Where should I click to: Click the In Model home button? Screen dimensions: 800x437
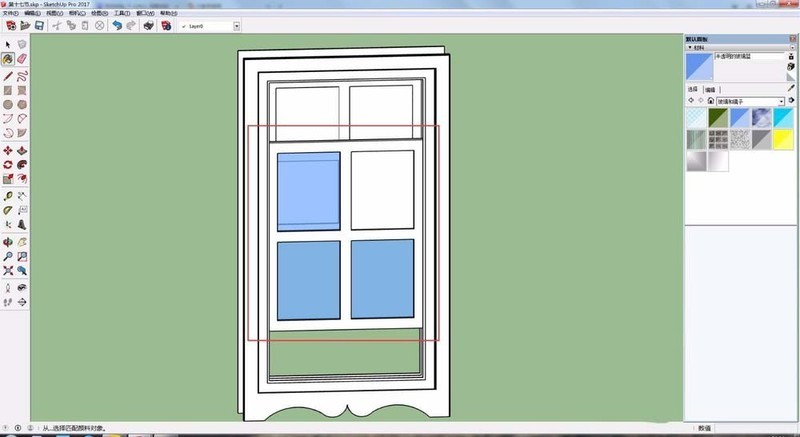[711, 101]
